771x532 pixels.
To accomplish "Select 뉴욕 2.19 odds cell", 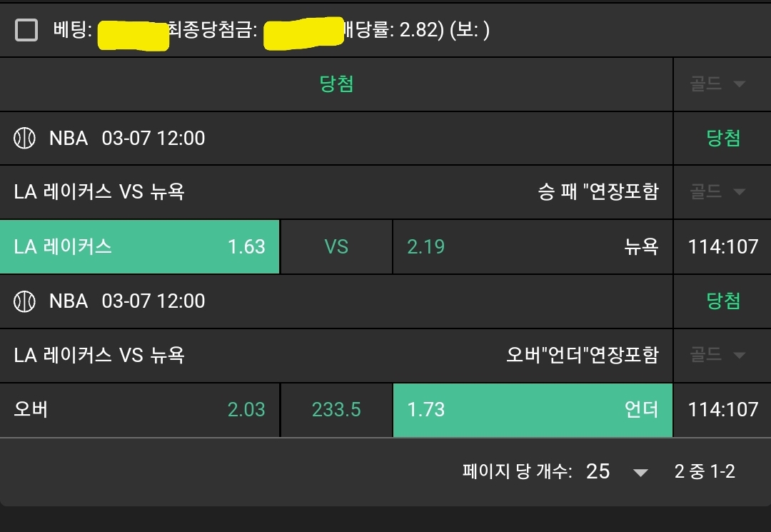I will coord(533,246).
